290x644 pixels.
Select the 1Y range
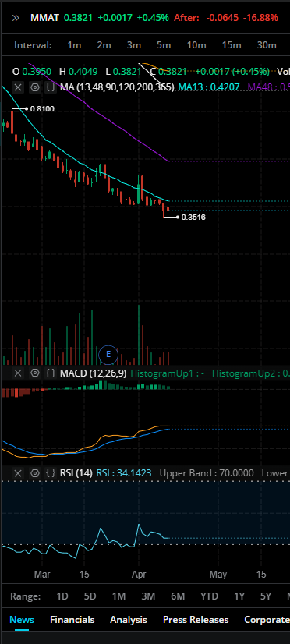239,596
